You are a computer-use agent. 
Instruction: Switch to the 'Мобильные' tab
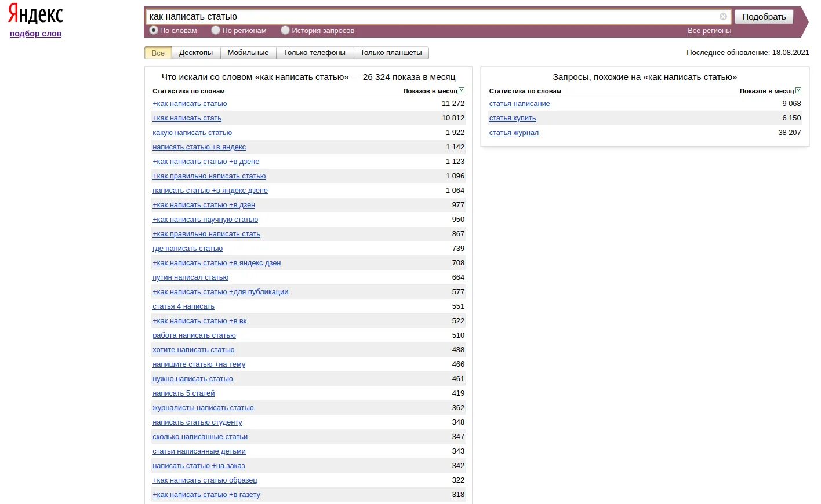coord(248,53)
